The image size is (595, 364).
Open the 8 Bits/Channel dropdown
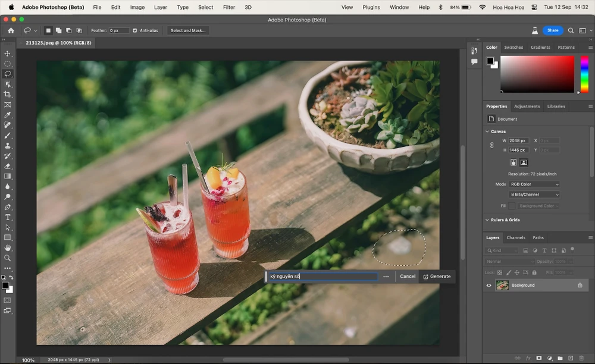pos(534,194)
